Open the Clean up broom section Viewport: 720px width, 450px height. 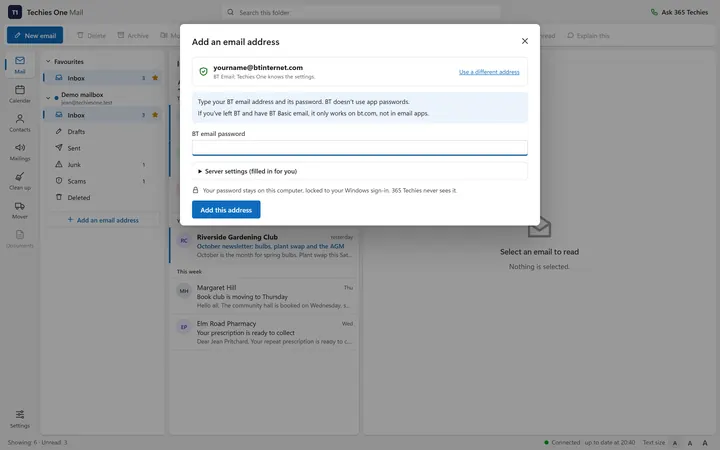coord(20,181)
